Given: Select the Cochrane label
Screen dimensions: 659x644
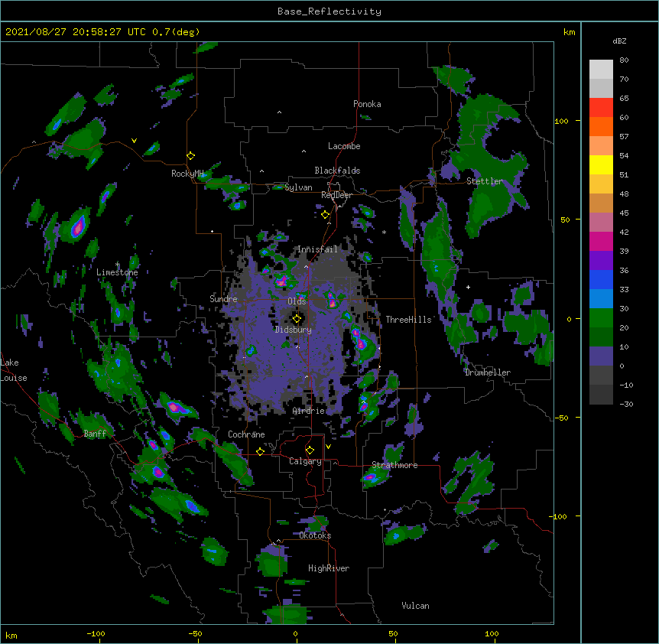Looking at the screenshot, I should pos(246,434).
